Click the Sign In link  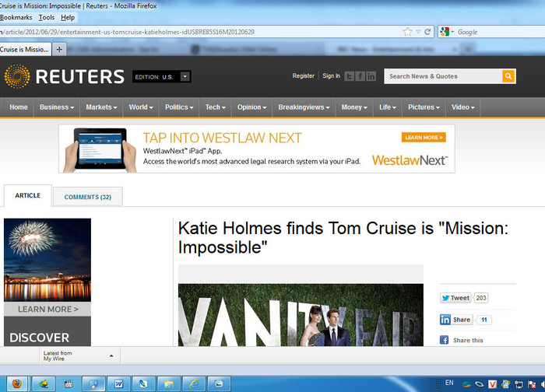[331, 75]
